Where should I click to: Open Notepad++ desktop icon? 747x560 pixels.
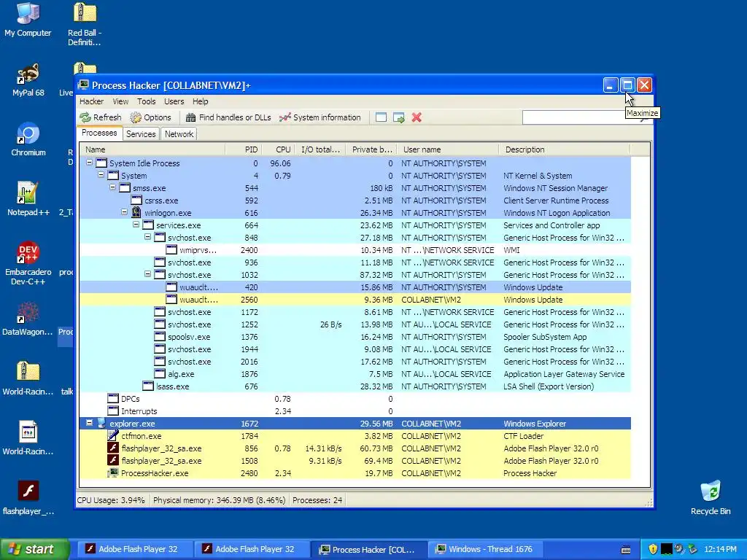[x=28, y=200]
